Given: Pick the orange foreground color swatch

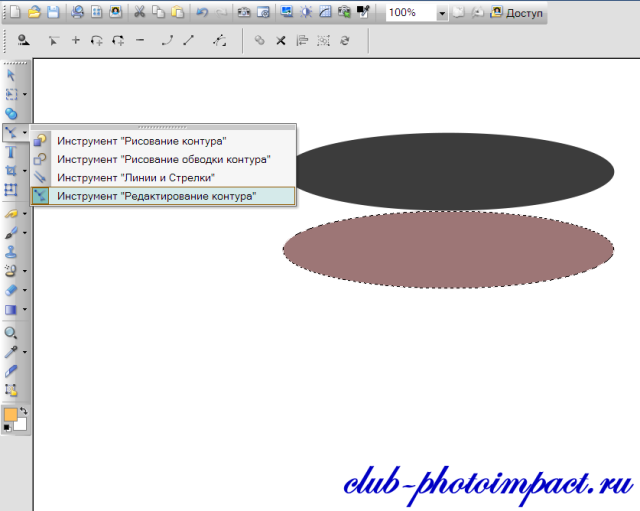Looking at the screenshot, I should (10, 415).
